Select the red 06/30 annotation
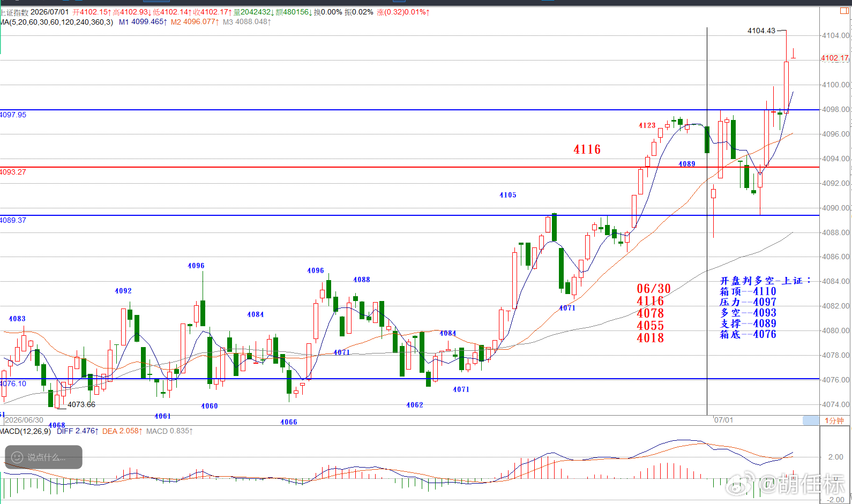The image size is (852, 504). [x=654, y=289]
